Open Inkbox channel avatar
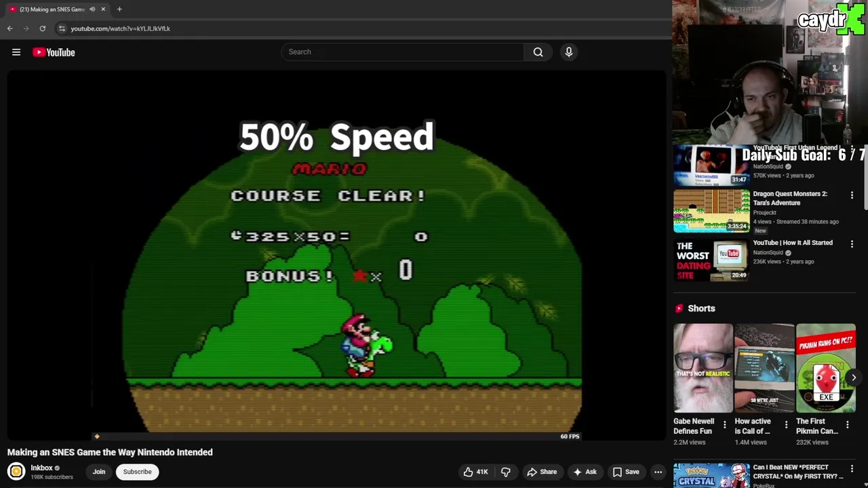The image size is (868, 488). click(16, 471)
